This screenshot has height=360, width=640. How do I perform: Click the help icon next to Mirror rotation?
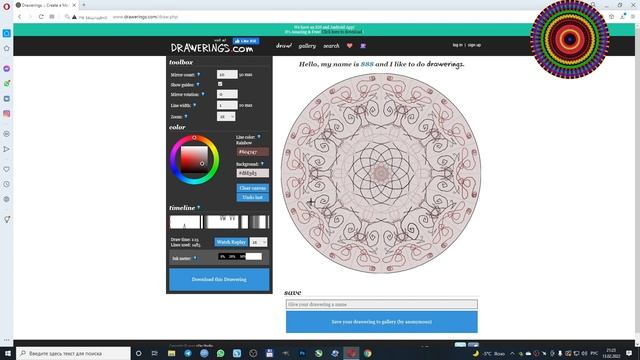pos(203,94)
